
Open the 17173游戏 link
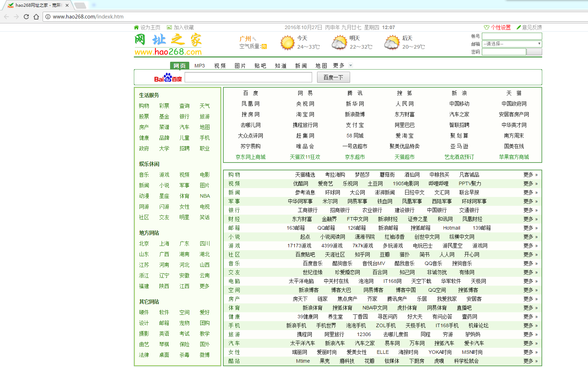[x=299, y=246]
